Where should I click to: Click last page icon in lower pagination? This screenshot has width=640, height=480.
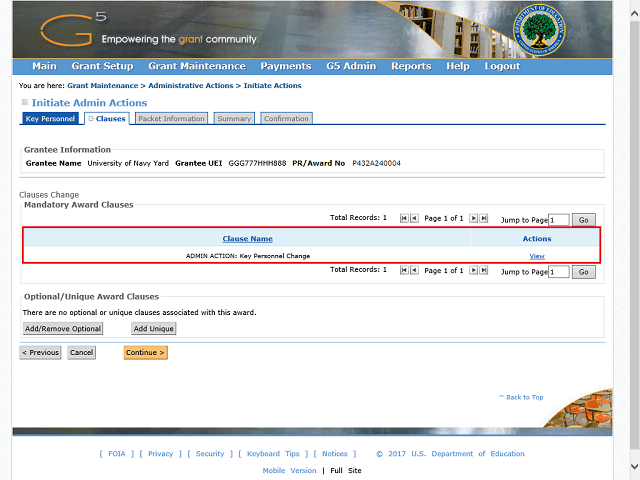[484, 270]
